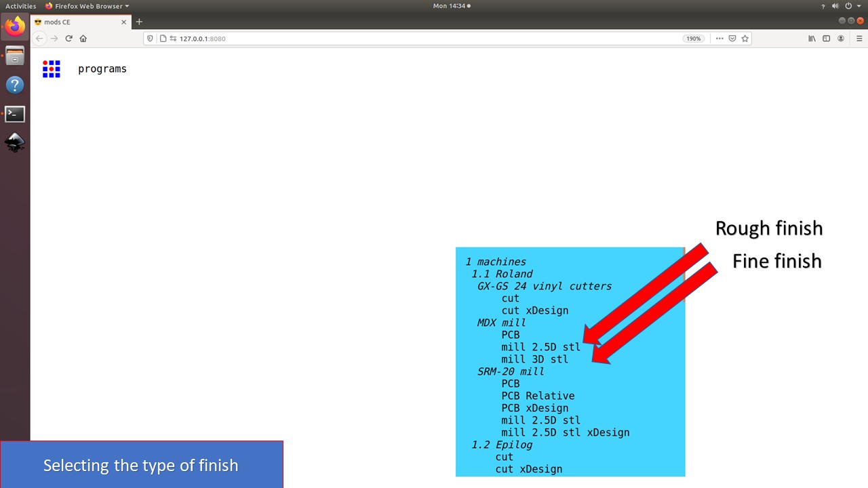Click the tracking protection shield icon
The width and height of the screenshot is (868, 488).
click(x=151, y=39)
